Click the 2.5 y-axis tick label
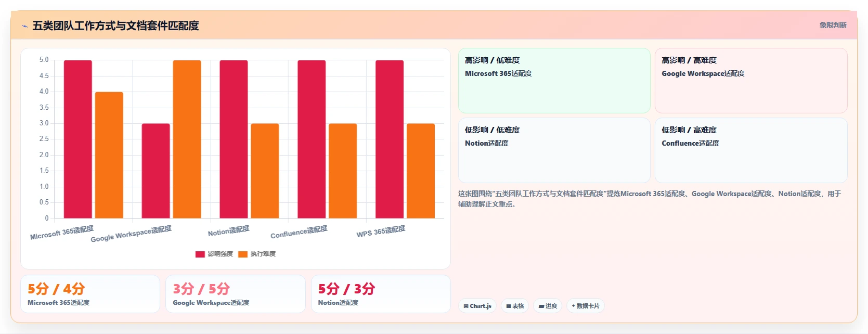The width and height of the screenshot is (868, 334). tap(44, 139)
